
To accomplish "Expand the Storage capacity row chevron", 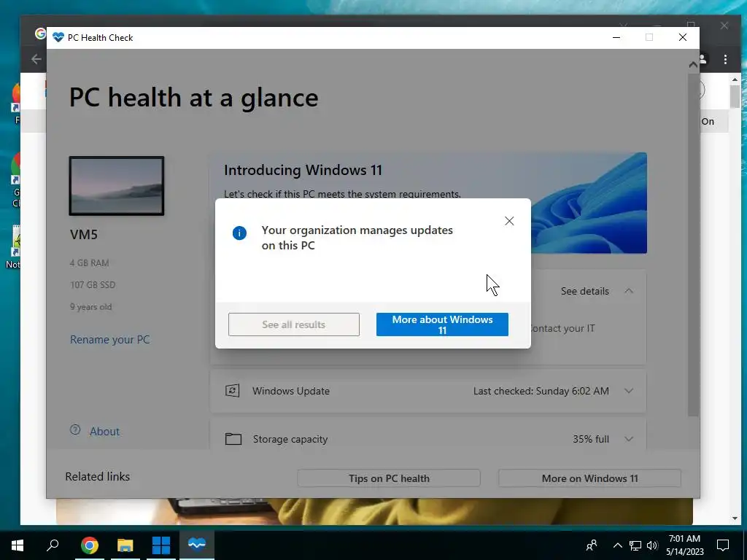I will [x=629, y=439].
